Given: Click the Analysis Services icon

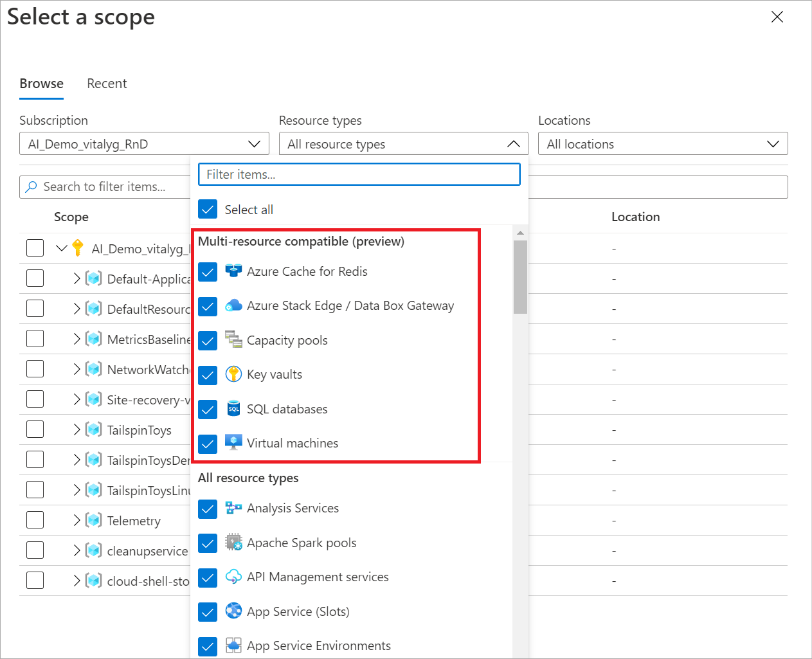Looking at the screenshot, I should (233, 508).
